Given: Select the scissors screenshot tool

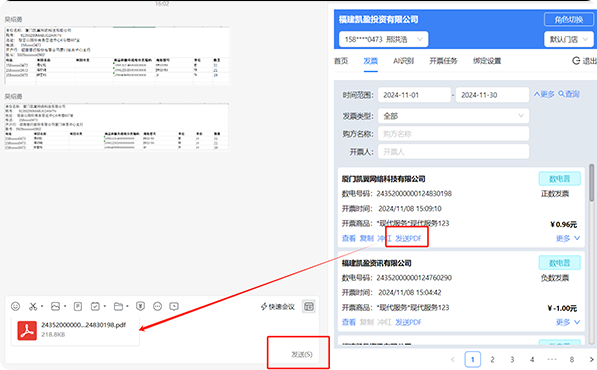Looking at the screenshot, I should click(x=33, y=306).
